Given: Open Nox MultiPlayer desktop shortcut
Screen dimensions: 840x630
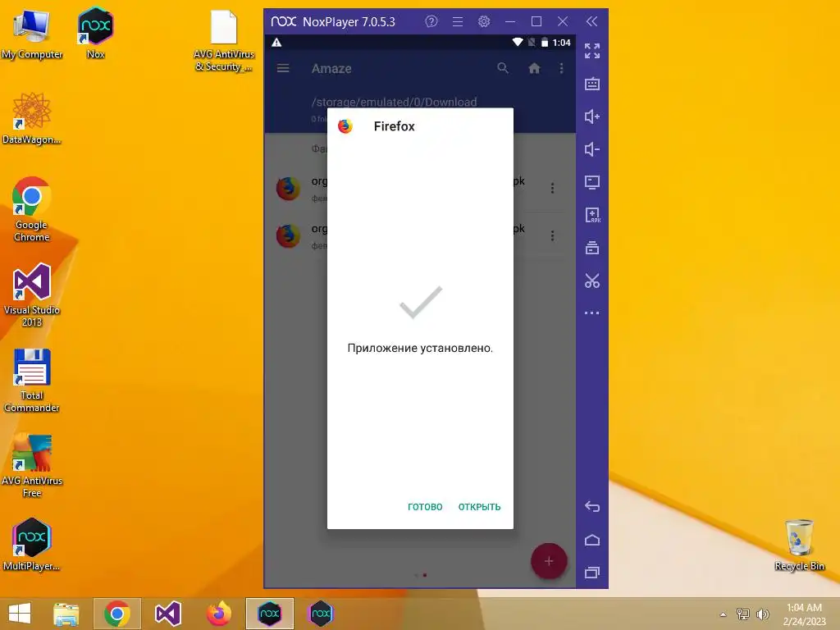Looking at the screenshot, I should (32, 545).
